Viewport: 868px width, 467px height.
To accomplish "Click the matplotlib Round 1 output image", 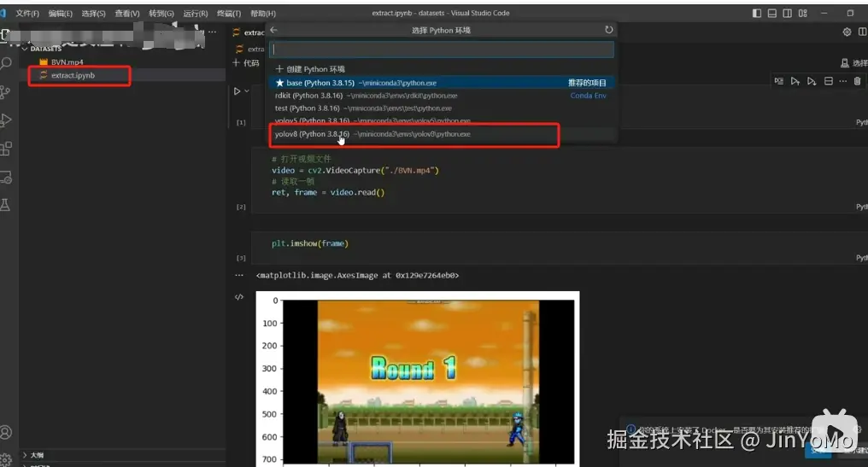I will 418,378.
